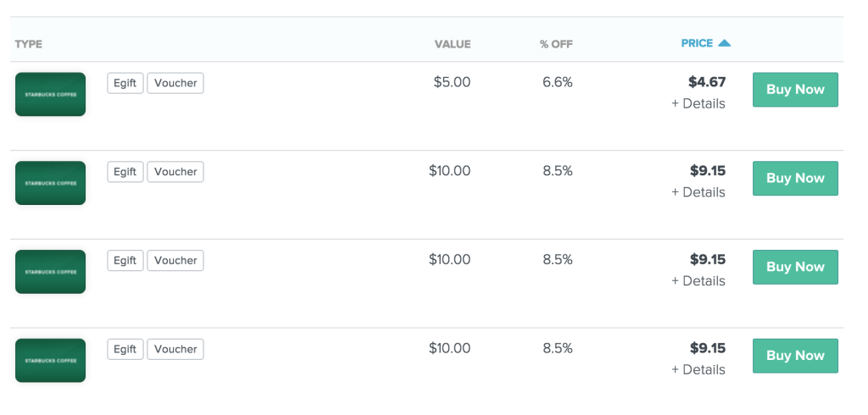Click the Egift tag on the $5.00 card
Viewport: 868px width, 415px height.
pyautogui.click(x=125, y=83)
